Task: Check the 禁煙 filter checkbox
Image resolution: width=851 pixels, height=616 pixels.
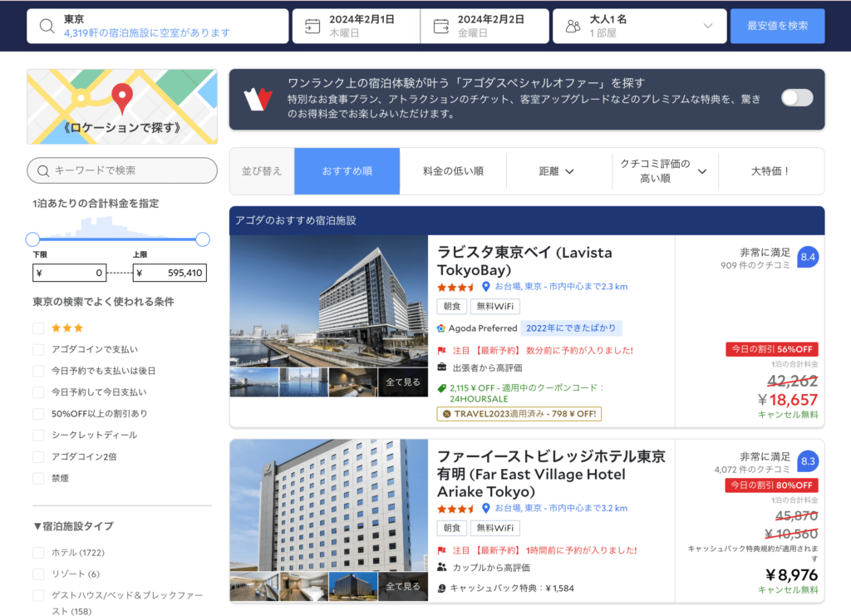Action: click(x=38, y=478)
